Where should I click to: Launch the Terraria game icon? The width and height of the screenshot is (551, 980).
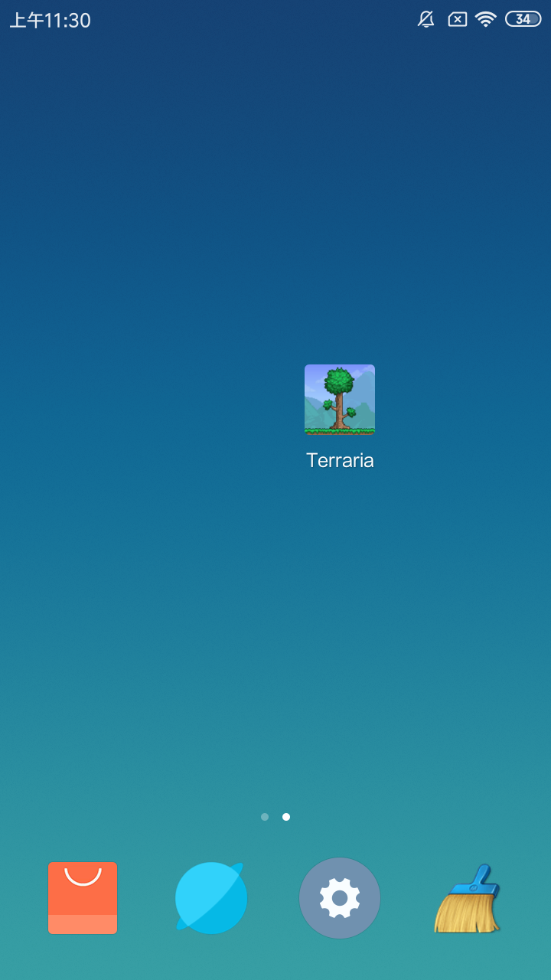click(340, 400)
